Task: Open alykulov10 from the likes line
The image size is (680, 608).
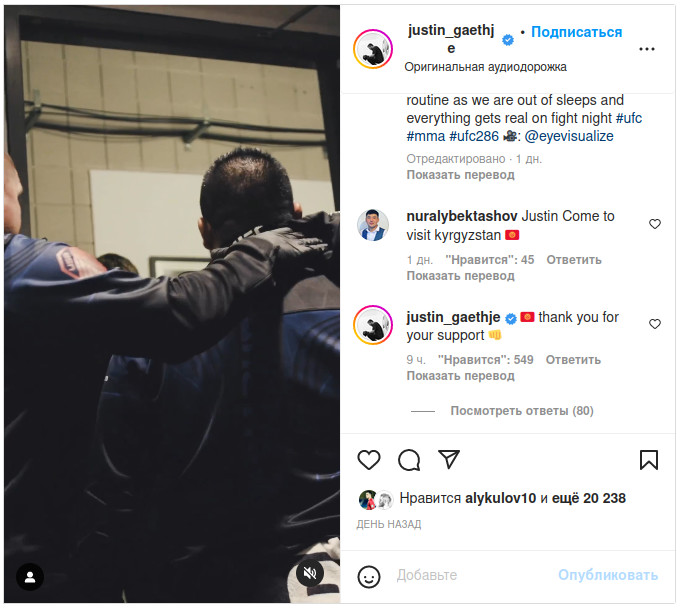Action: point(500,498)
